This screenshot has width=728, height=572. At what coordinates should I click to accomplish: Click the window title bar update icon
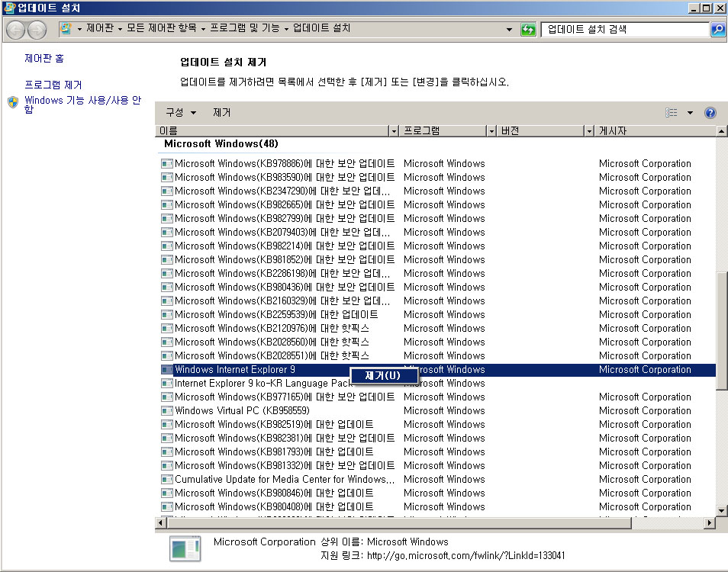pyautogui.click(x=9, y=8)
